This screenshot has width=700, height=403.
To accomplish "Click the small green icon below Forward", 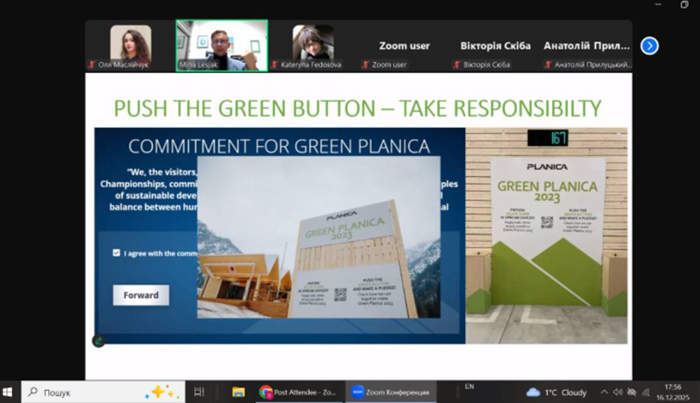I will click(99, 340).
